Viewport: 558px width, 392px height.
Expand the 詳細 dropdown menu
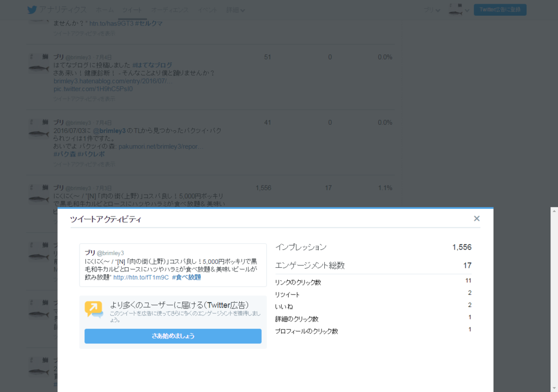235,10
